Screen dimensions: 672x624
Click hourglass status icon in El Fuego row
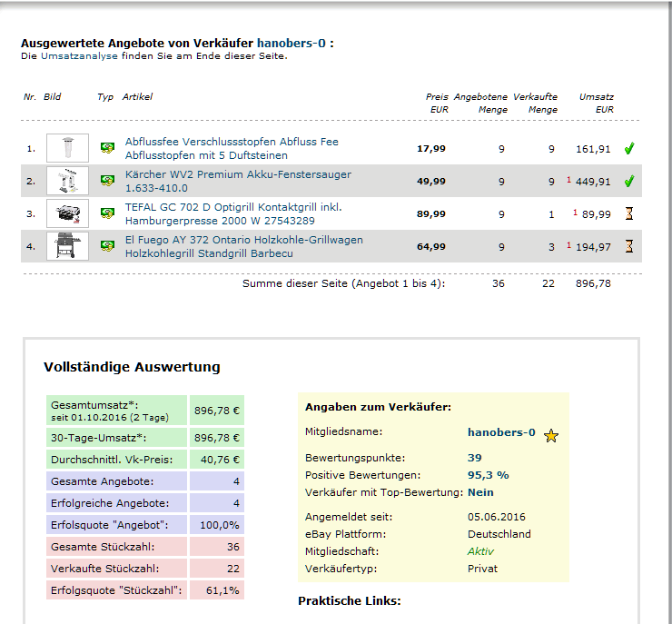point(629,246)
